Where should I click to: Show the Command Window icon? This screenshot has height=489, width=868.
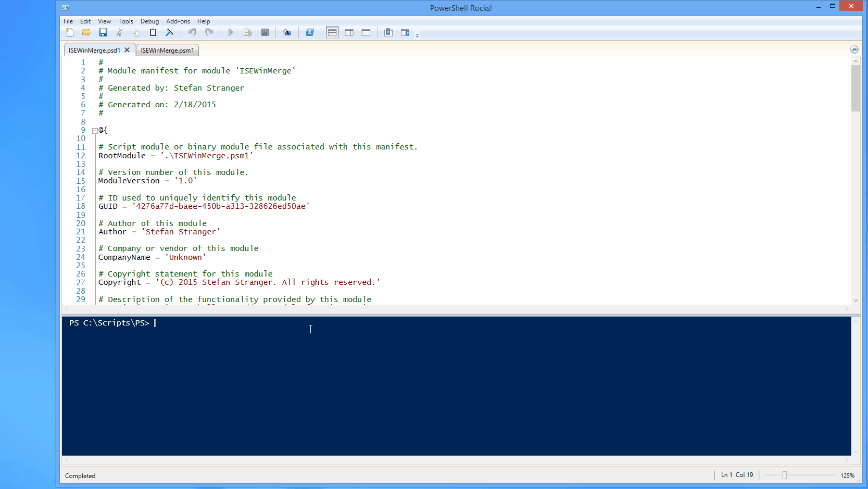click(x=388, y=32)
